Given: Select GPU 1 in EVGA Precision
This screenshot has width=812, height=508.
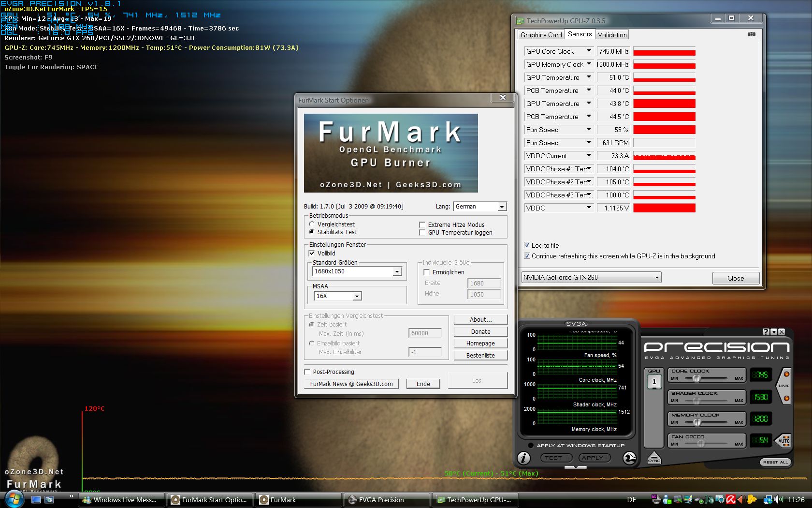Looking at the screenshot, I should pyautogui.click(x=654, y=382).
